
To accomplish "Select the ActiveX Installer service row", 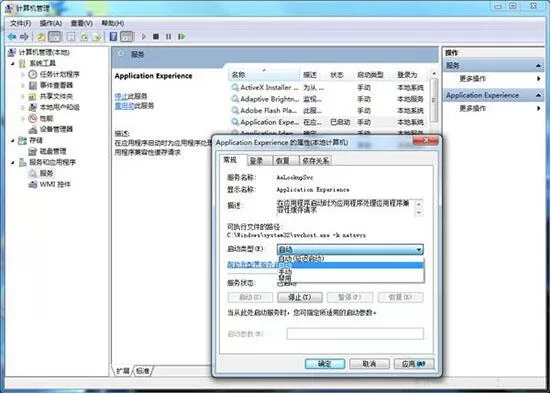I will (x=328, y=88).
